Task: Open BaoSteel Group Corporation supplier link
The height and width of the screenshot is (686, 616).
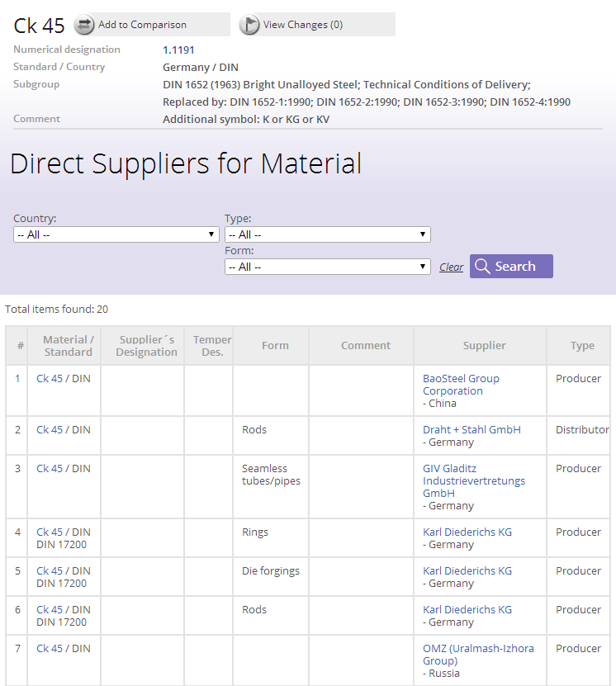Action: (x=461, y=385)
